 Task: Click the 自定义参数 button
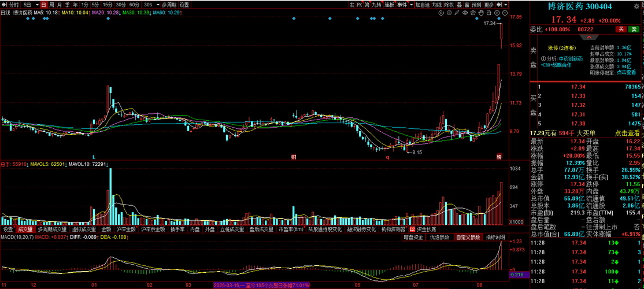467,237
